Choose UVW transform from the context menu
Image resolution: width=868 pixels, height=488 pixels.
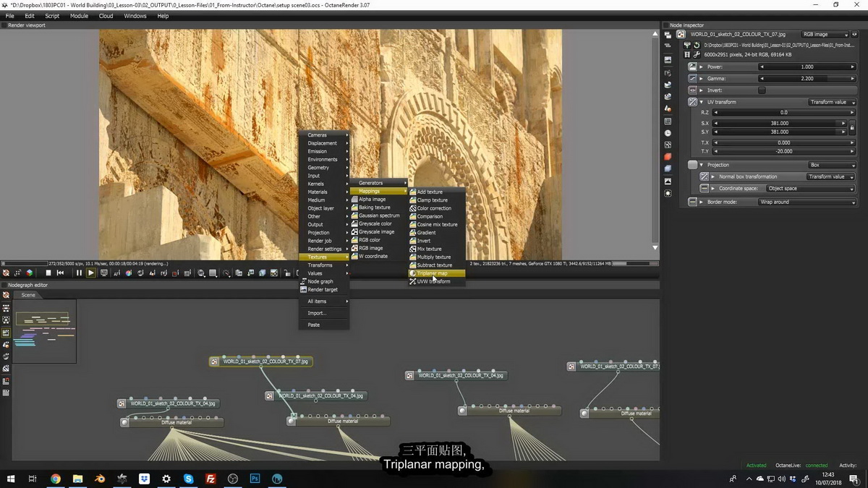pos(437,281)
